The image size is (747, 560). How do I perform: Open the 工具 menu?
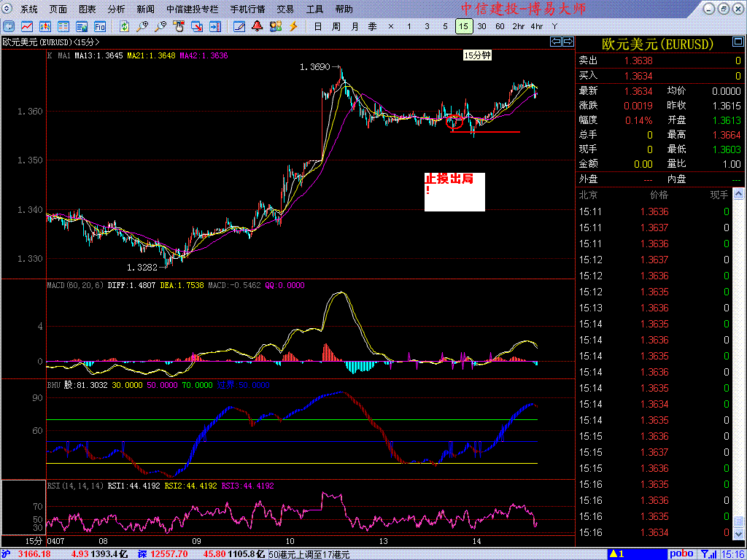314,9
